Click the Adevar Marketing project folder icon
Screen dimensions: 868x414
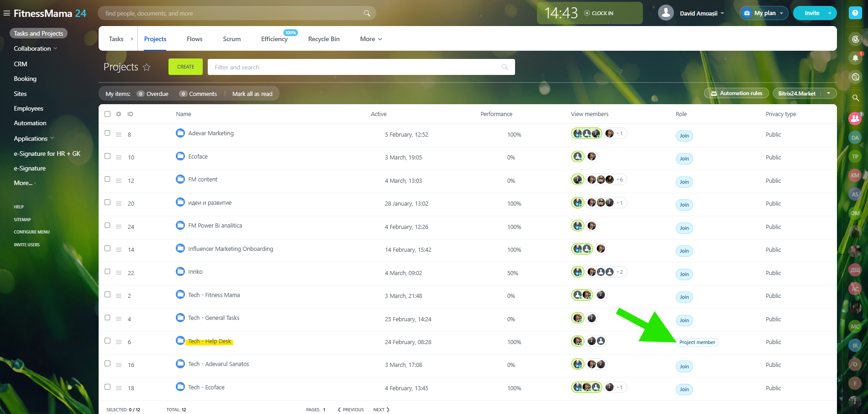point(180,133)
